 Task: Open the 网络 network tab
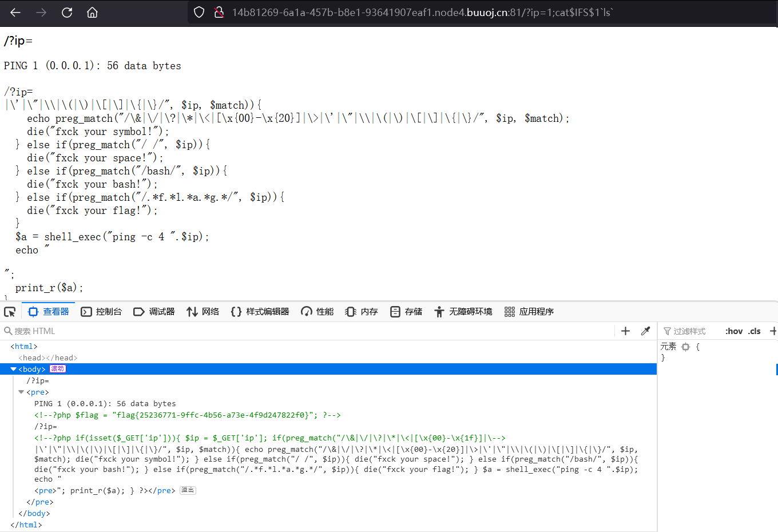click(x=203, y=312)
